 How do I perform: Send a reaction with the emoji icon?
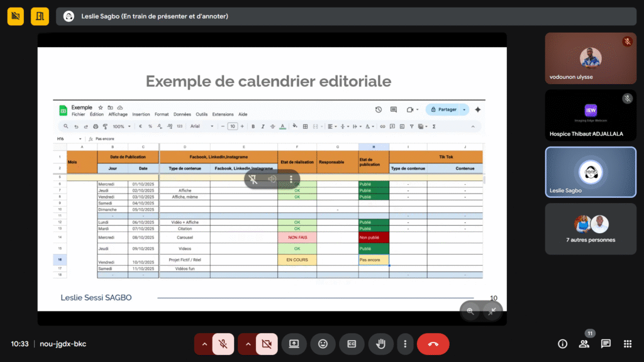323,344
